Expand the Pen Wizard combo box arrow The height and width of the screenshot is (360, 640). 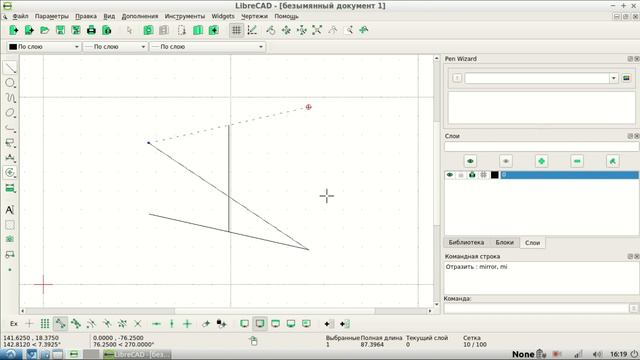[614, 78]
